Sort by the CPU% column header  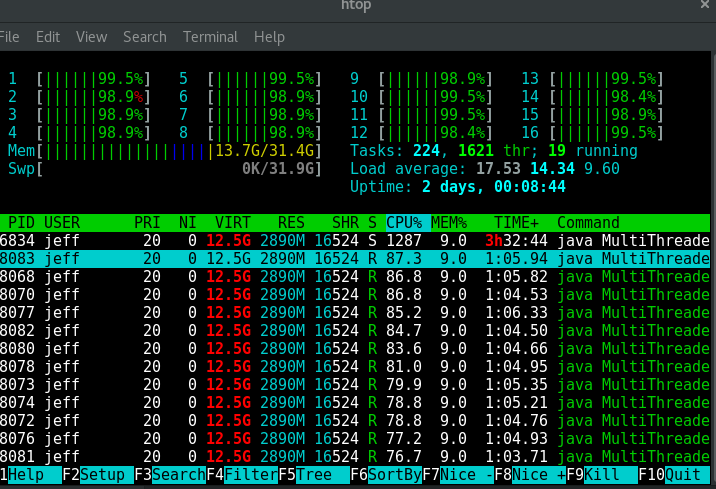tap(404, 222)
